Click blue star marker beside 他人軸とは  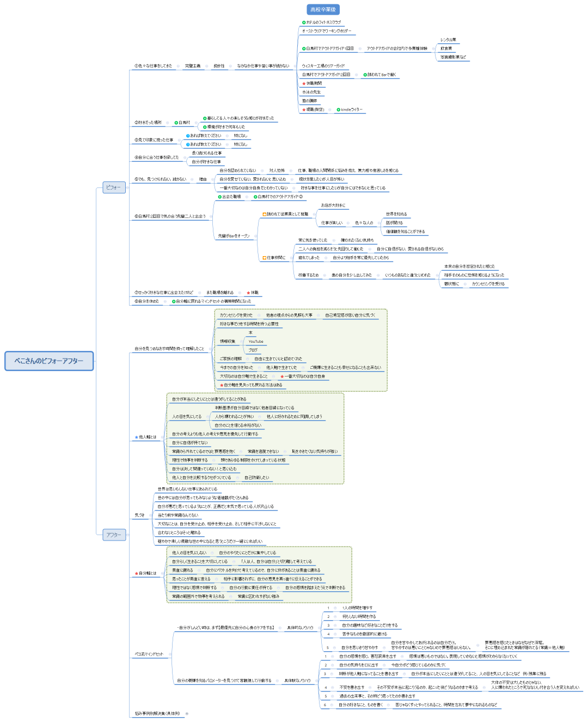(x=136, y=437)
